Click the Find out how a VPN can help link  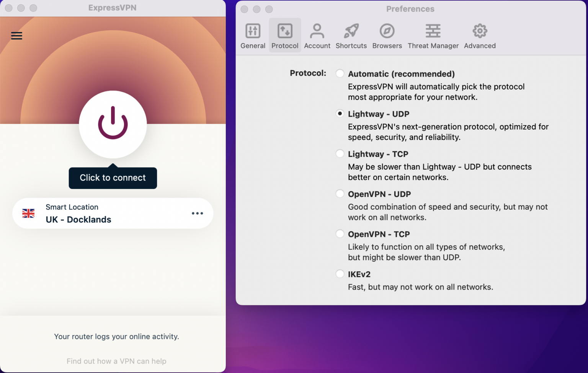pyautogui.click(x=116, y=361)
